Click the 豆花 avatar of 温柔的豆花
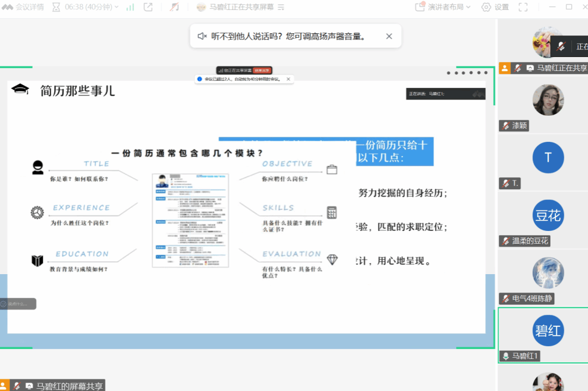Screen dimensions: 588x391 pyautogui.click(x=548, y=215)
